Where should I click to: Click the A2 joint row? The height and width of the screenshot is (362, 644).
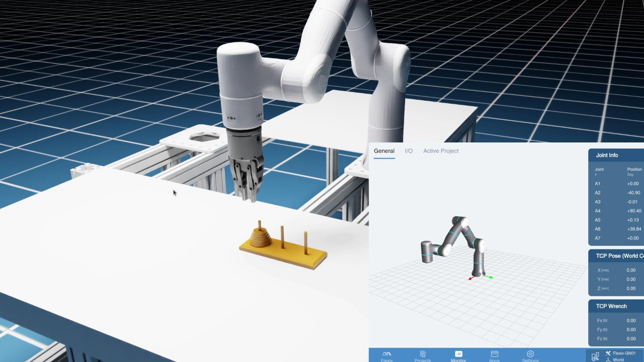(597, 193)
